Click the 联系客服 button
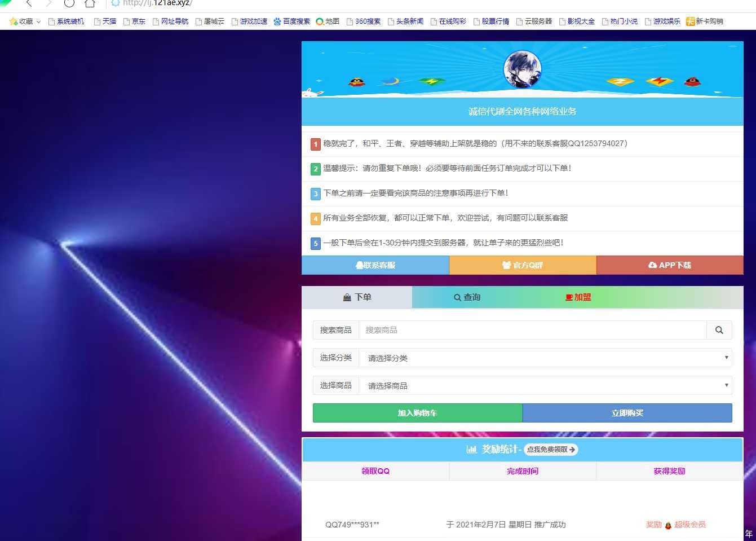Image resolution: width=756 pixels, height=541 pixels. [375, 265]
